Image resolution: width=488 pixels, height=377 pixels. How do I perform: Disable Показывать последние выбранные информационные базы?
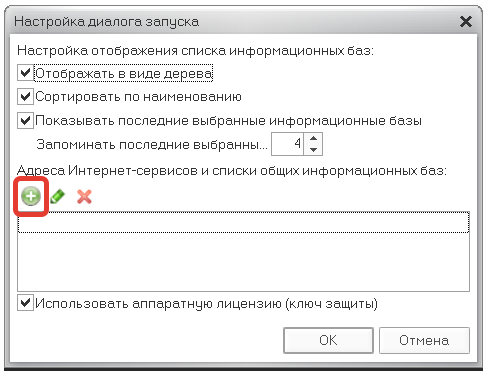25,120
